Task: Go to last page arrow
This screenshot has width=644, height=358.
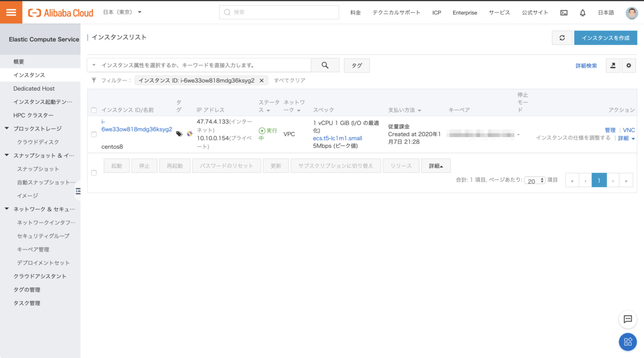Action: tap(626, 181)
